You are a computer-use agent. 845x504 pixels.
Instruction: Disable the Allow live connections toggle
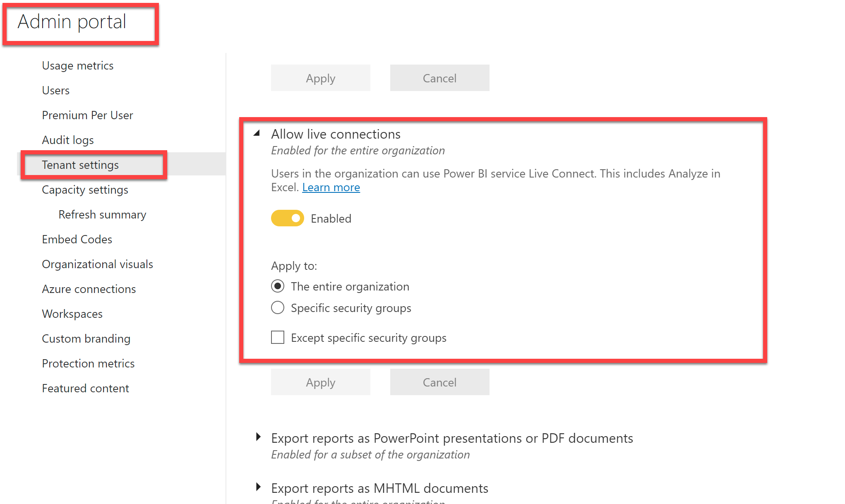[x=287, y=218]
